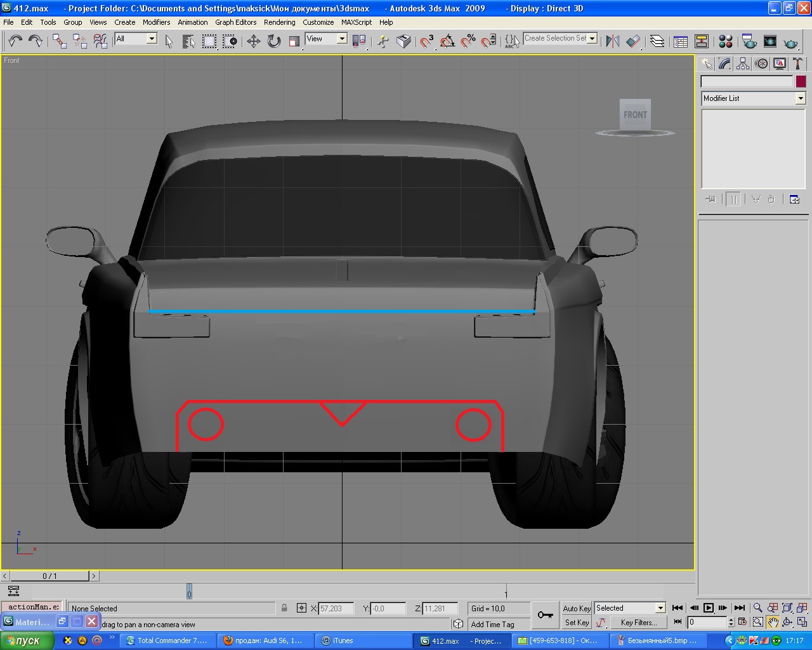Screen dimensions: 812x650
Task: Open the Material Editor
Action: (726, 42)
